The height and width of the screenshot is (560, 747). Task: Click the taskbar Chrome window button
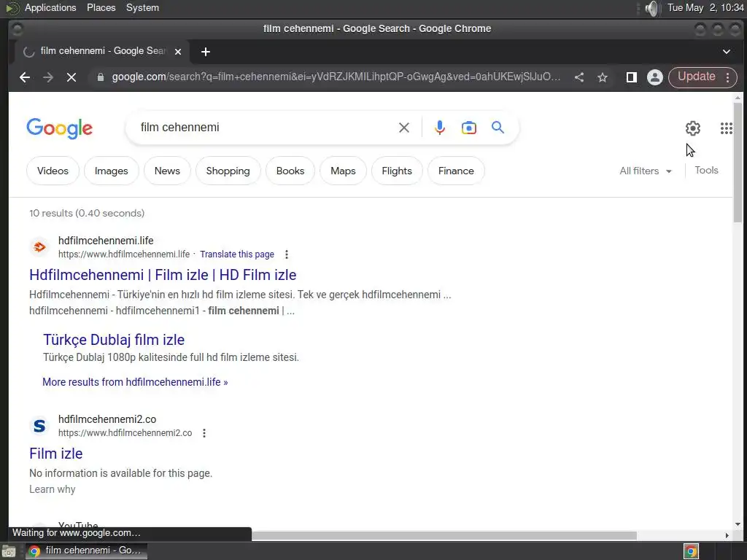click(x=86, y=551)
